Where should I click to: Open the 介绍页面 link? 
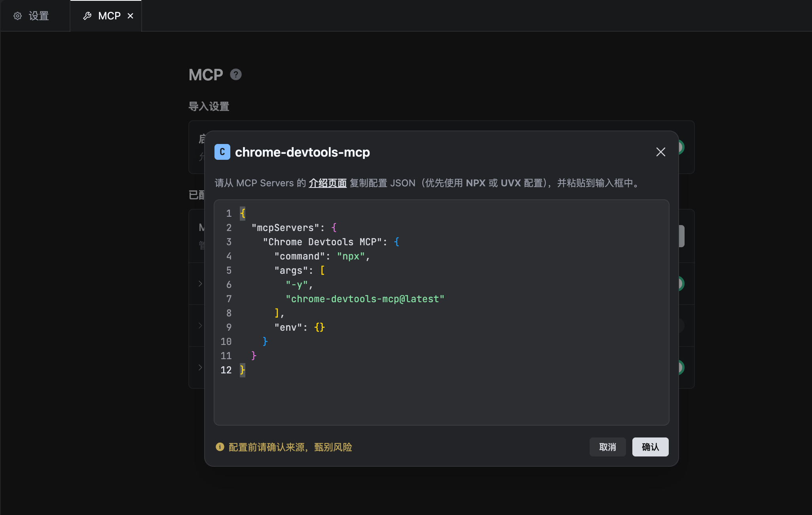pyautogui.click(x=327, y=183)
